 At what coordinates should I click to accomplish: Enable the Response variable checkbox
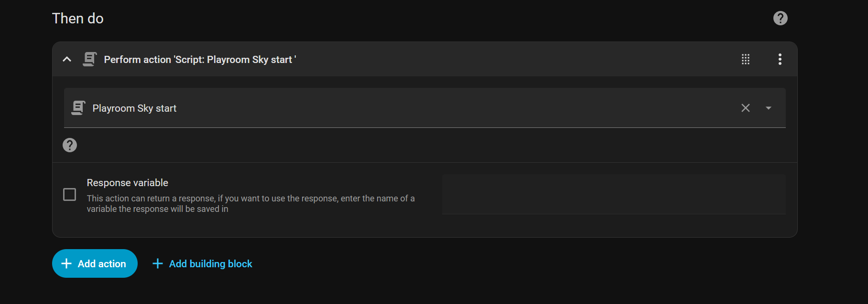pos(70,194)
